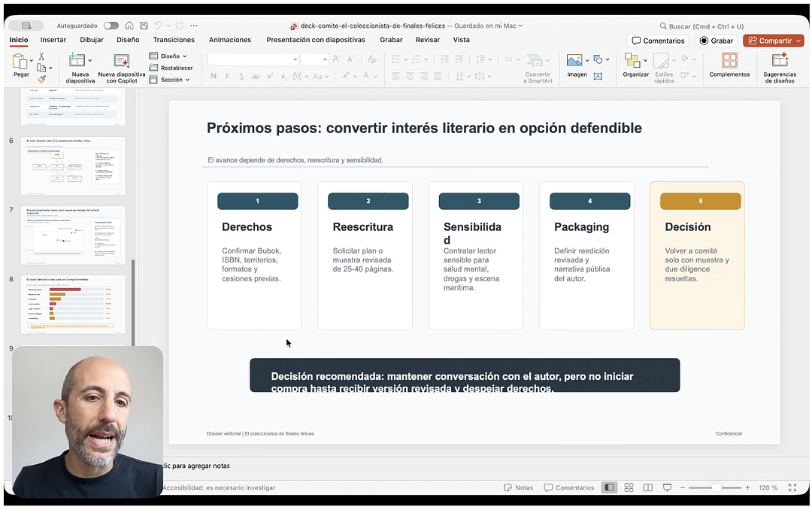The width and height of the screenshot is (812, 510).
Task: Click the zoom slider handle
Action: coord(717,487)
